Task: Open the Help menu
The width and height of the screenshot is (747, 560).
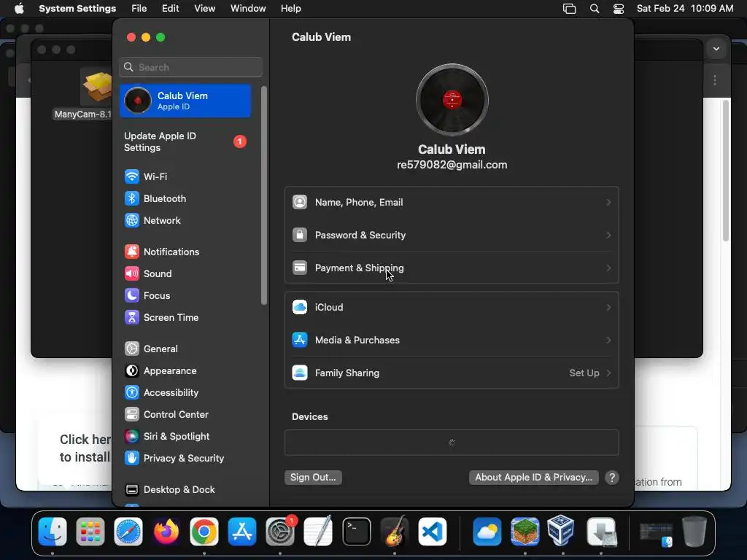Action: (290, 9)
